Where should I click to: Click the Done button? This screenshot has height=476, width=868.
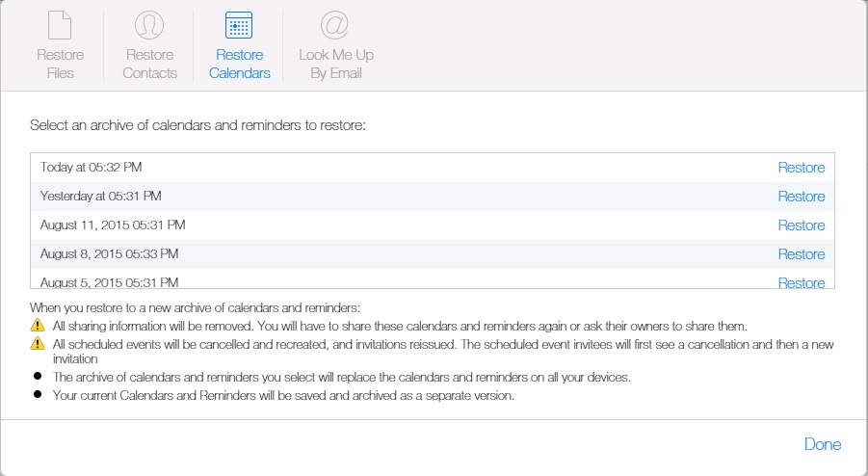pyautogui.click(x=823, y=444)
